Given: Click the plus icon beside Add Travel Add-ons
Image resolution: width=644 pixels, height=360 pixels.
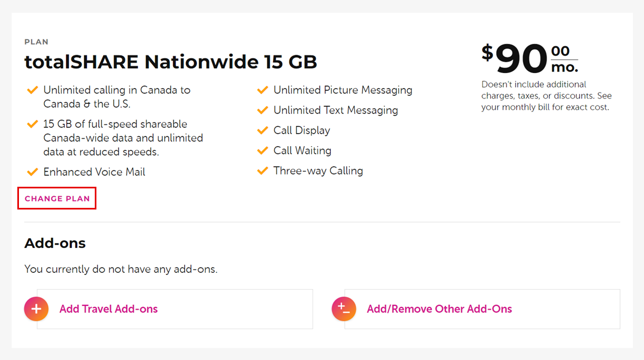Looking at the screenshot, I should pos(36,309).
